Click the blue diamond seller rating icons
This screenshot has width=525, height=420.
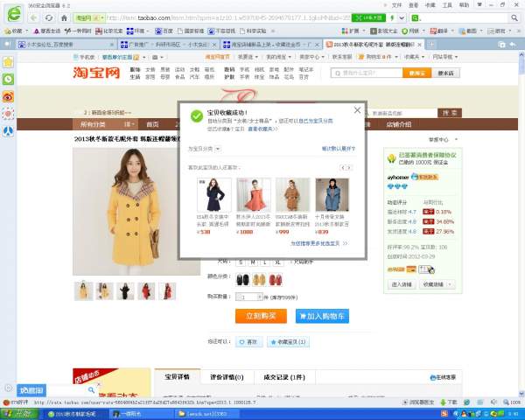tap(397, 186)
